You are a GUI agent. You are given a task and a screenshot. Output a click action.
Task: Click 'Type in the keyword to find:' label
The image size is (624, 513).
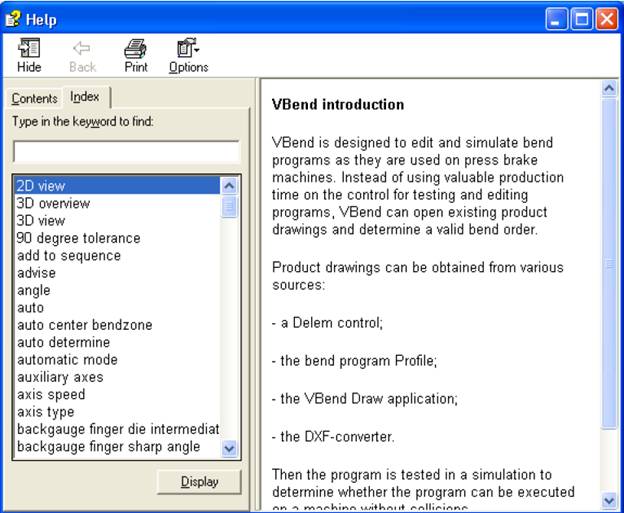pyautogui.click(x=83, y=121)
